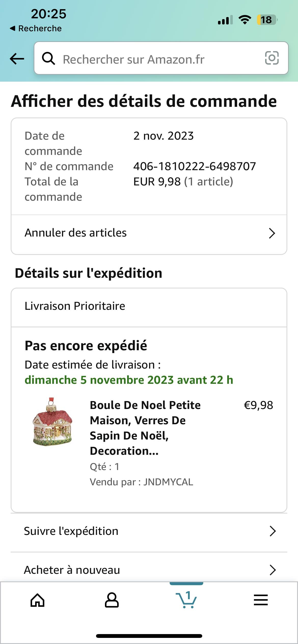Screen dimensions: 298x644
Task: Select Suivre l'expédition option
Action: pos(71,531)
